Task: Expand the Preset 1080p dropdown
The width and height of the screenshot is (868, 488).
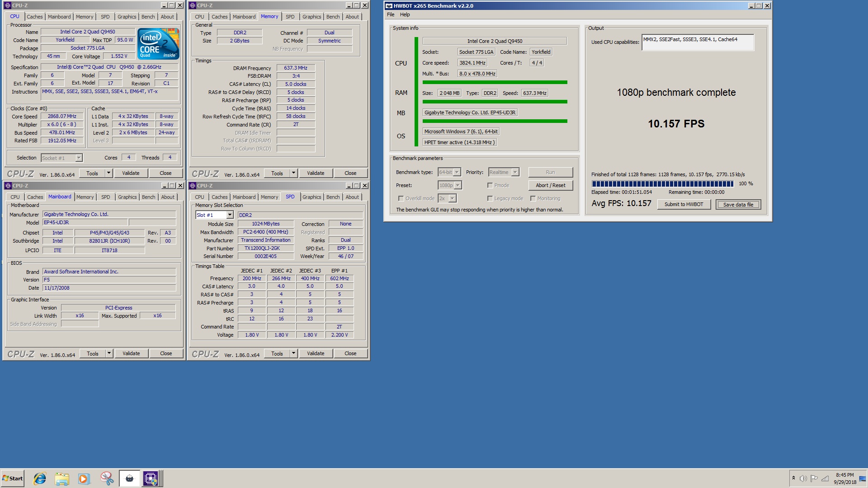Action: (x=458, y=185)
